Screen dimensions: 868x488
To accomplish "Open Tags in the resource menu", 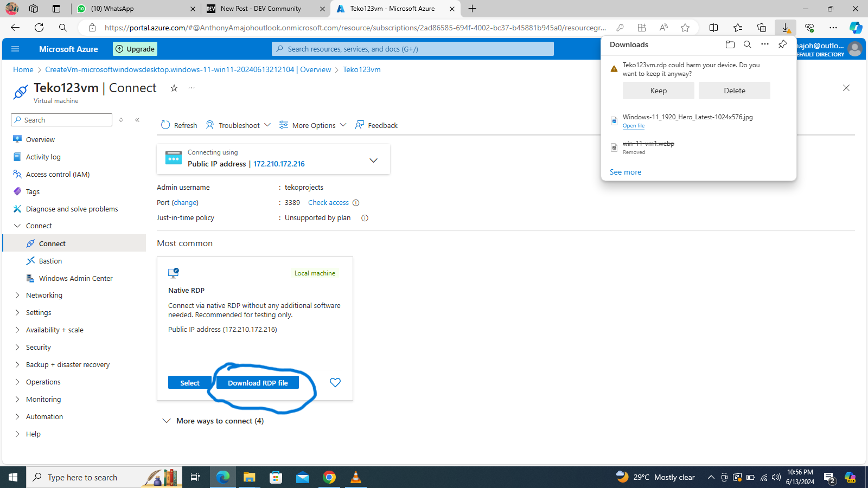I will click(33, 191).
